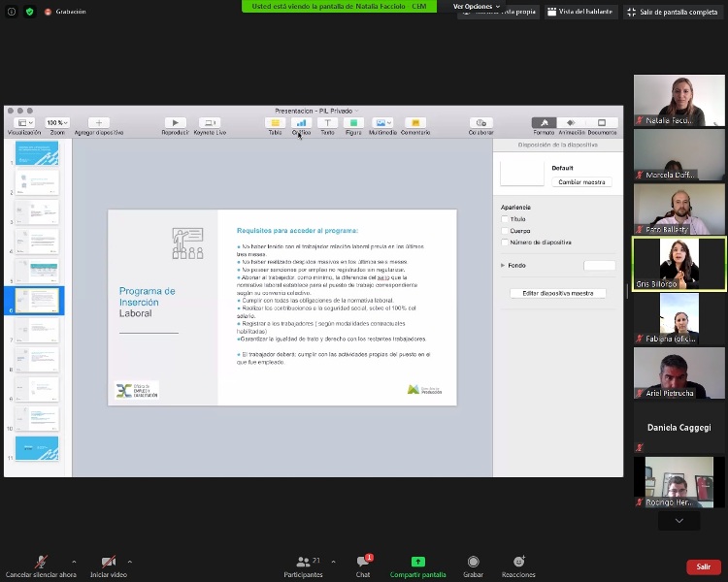Enable the Cuerpo checkbox

tap(505, 231)
